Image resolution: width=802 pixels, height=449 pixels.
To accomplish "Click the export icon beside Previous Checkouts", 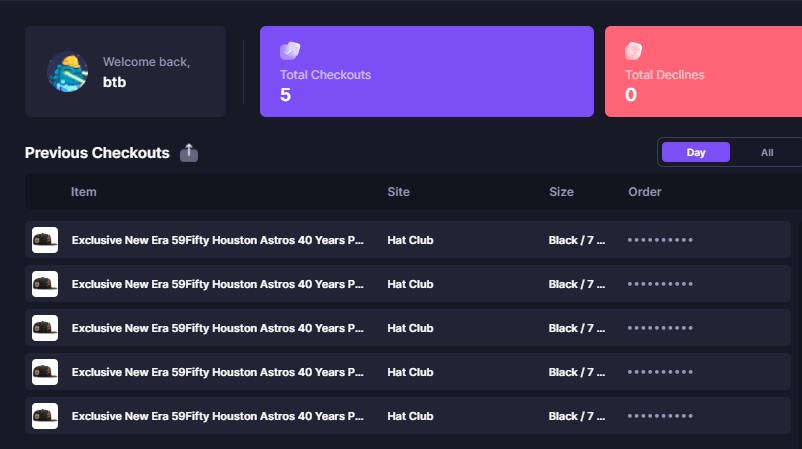I will pyautogui.click(x=189, y=152).
